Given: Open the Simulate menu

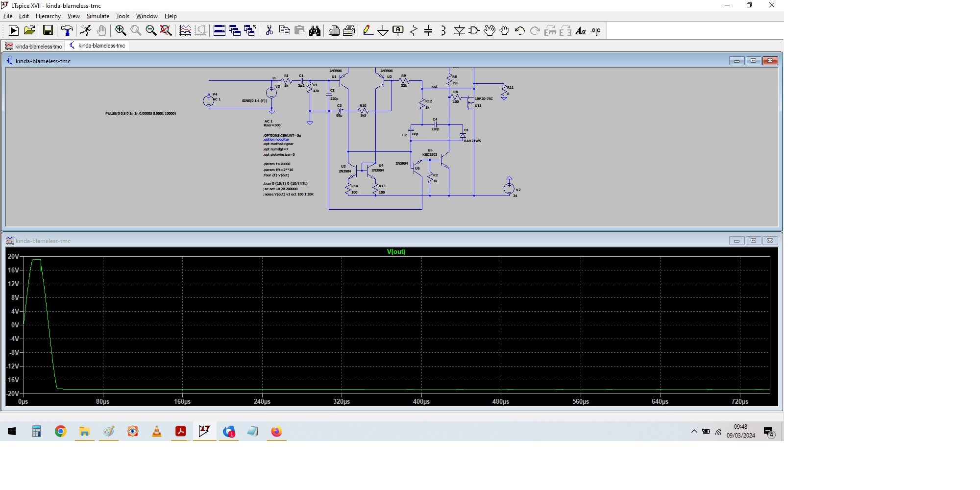Looking at the screenshot, I should pos(98,16).
